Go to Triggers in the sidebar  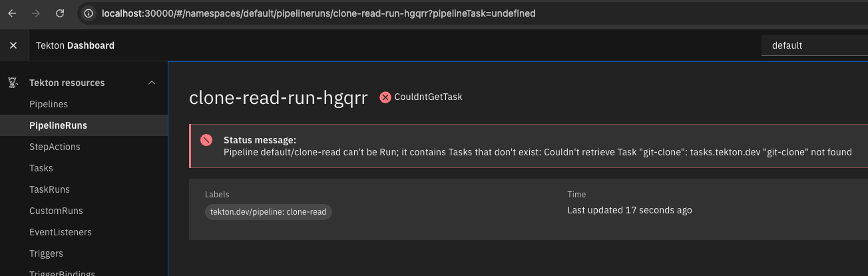coord(46,253)
